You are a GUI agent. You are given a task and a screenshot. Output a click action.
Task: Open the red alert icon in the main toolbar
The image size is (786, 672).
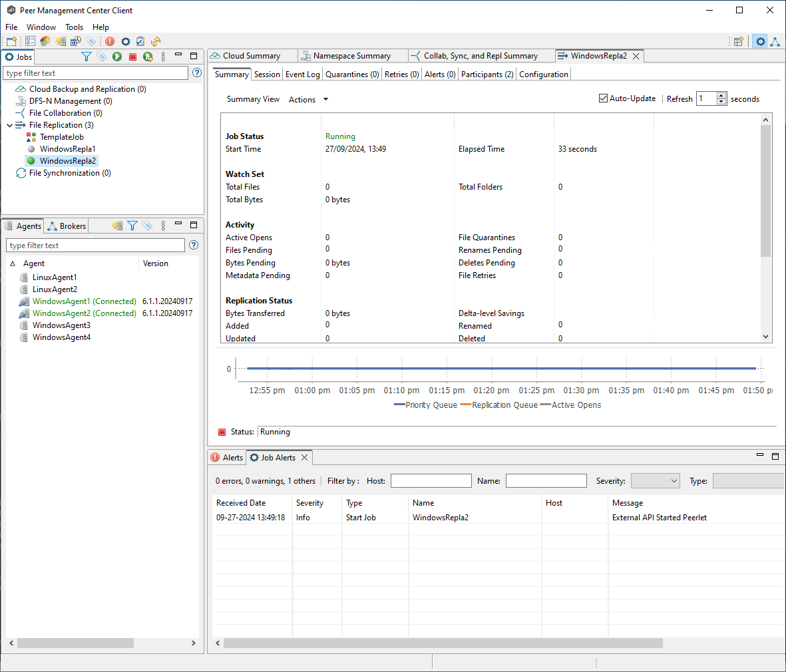pyautogui.click(x=110, y=41)
